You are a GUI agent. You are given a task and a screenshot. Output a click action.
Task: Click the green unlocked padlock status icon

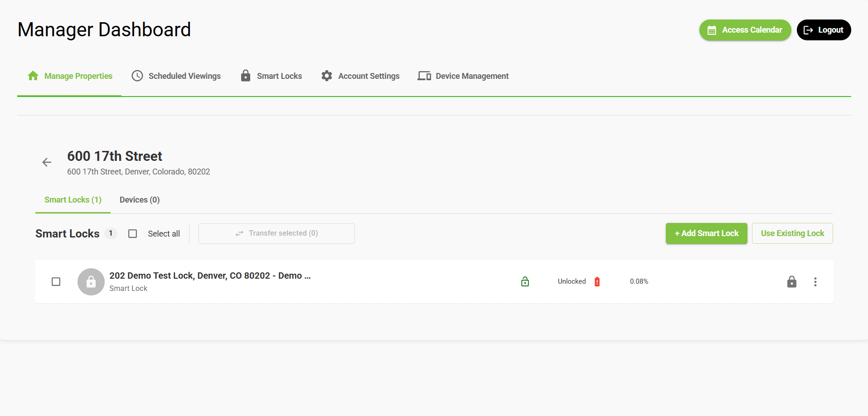click(525, 281)
